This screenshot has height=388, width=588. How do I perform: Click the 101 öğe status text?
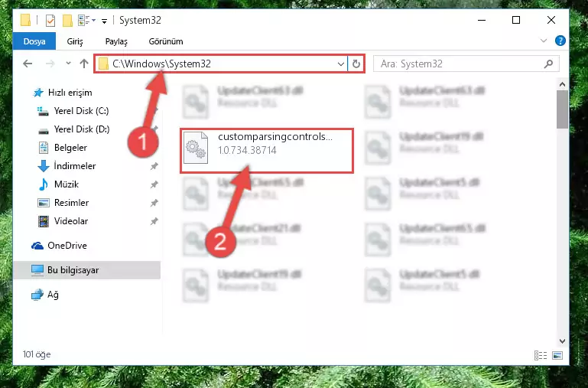click(37, 354)
